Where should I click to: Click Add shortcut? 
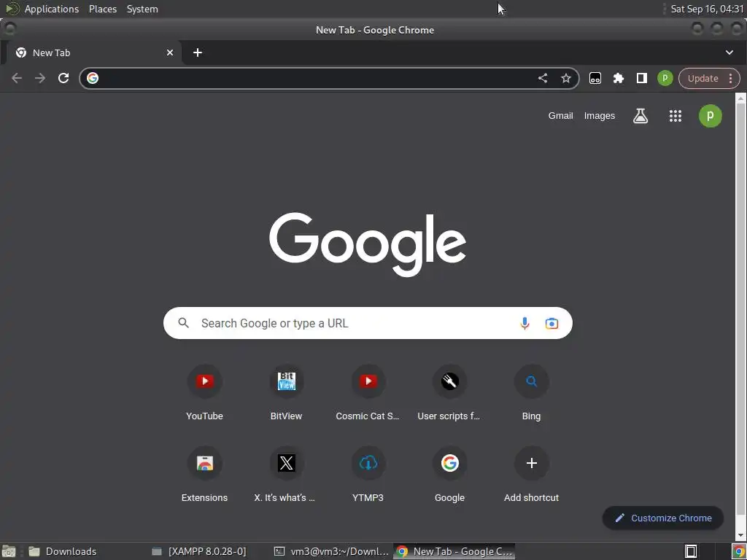click(531, 474)
